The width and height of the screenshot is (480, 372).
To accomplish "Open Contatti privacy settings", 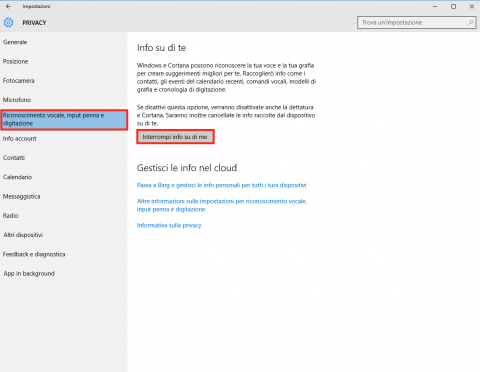I will click(x=14, y=158).
